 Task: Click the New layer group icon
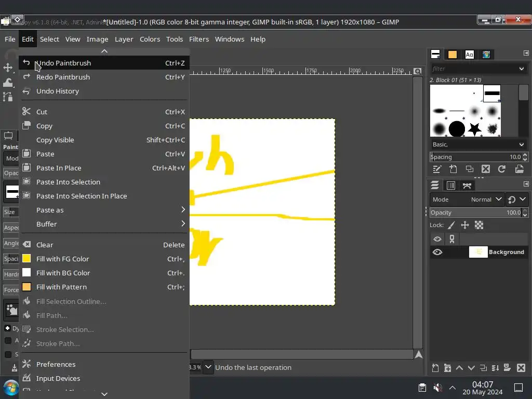[x=447, y=368]
